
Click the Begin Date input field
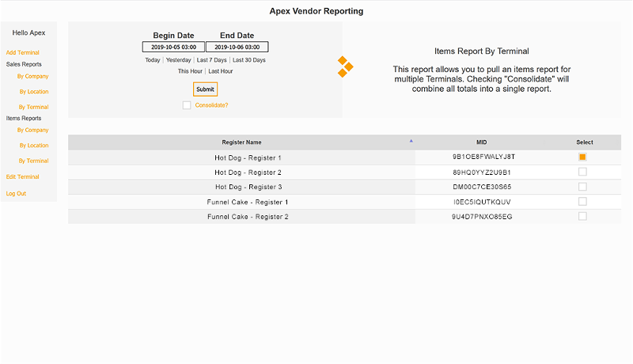click(x=173, y=47)
